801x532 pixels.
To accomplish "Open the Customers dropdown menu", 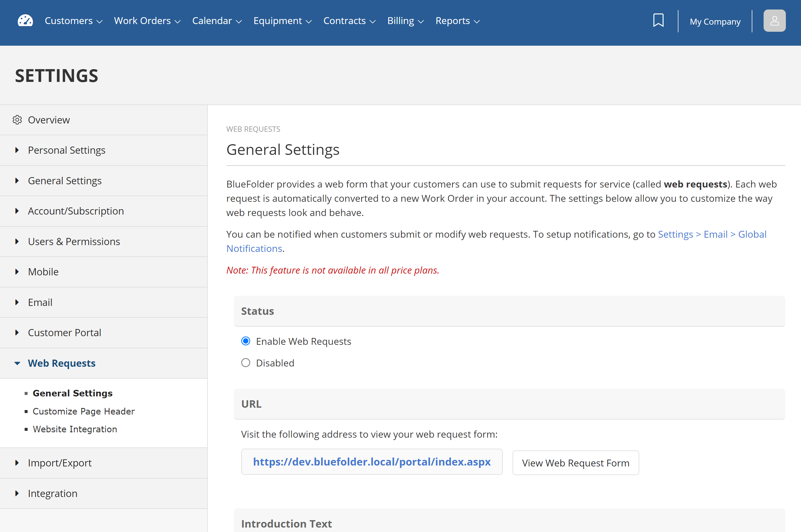I will (x=74, y=21).
